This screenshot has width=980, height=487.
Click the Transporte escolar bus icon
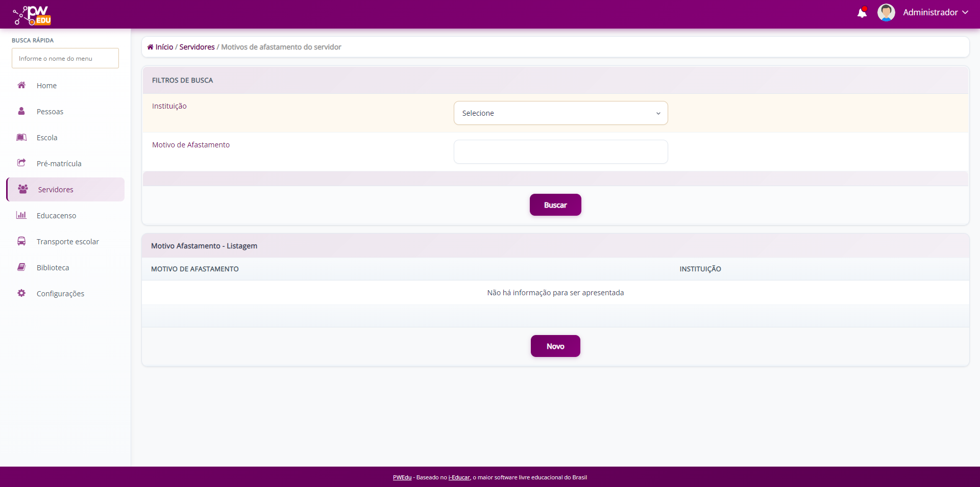(x=21, y=241)
